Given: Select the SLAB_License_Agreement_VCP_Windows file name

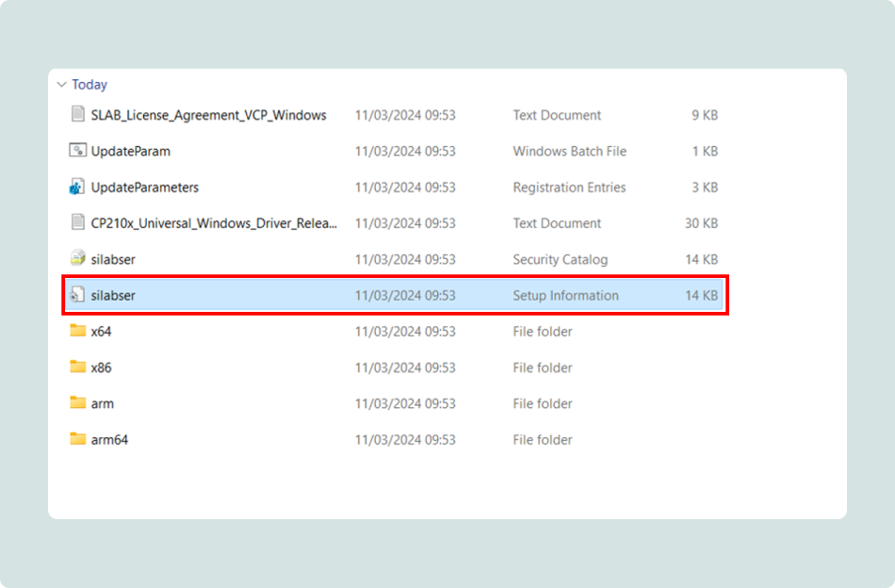Looking at the screenshot, I should (209, 115).
